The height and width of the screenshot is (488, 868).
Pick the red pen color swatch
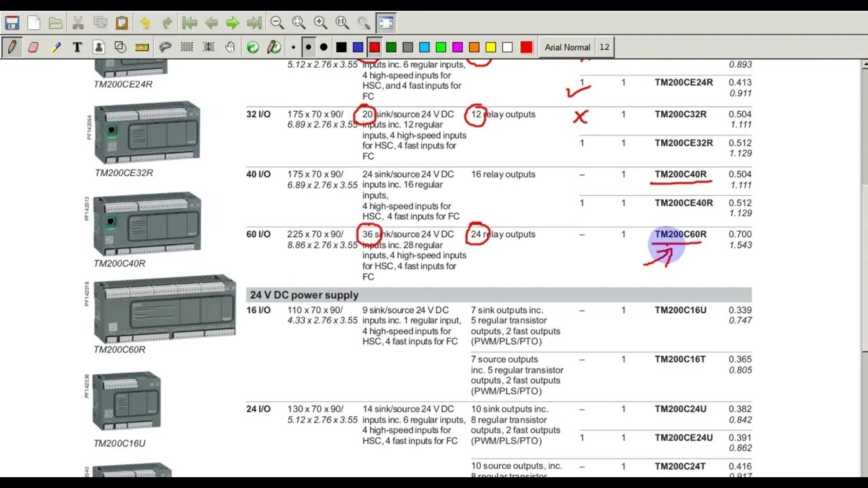pos(374,47)
